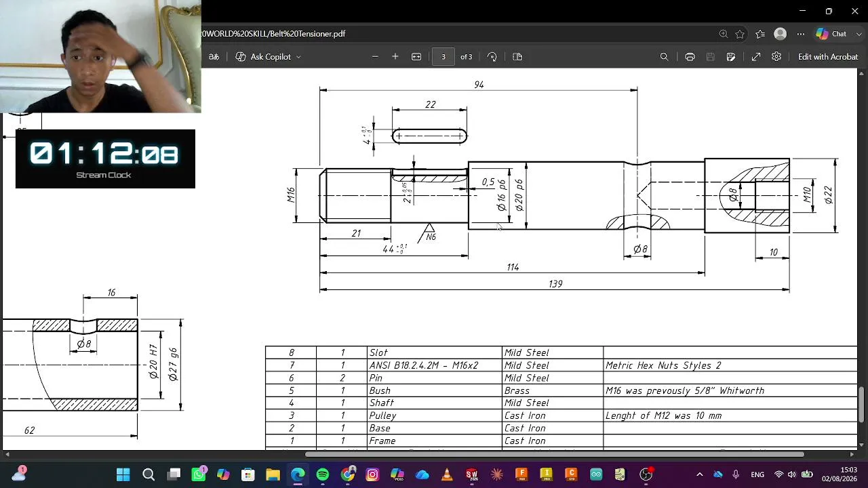Zoom in the PDF with plus icon

pyautogui.click(x=395, y=57)
